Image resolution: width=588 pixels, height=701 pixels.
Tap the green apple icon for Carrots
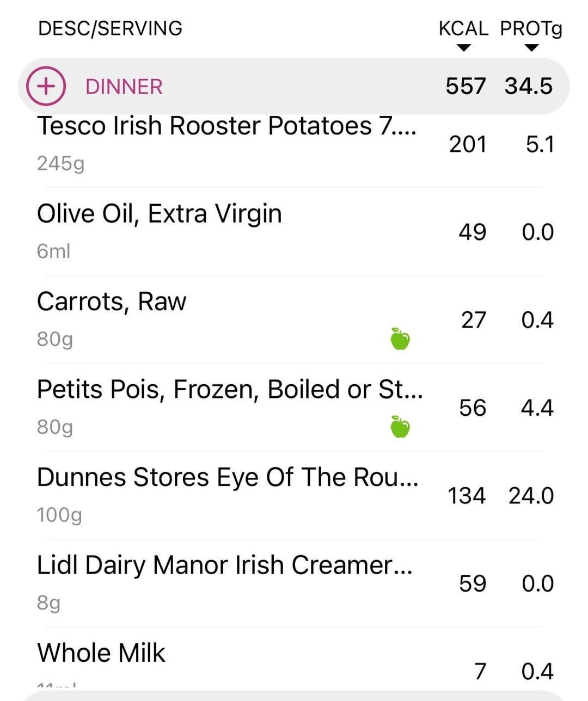pyautogui.click(x=400, y=339)
